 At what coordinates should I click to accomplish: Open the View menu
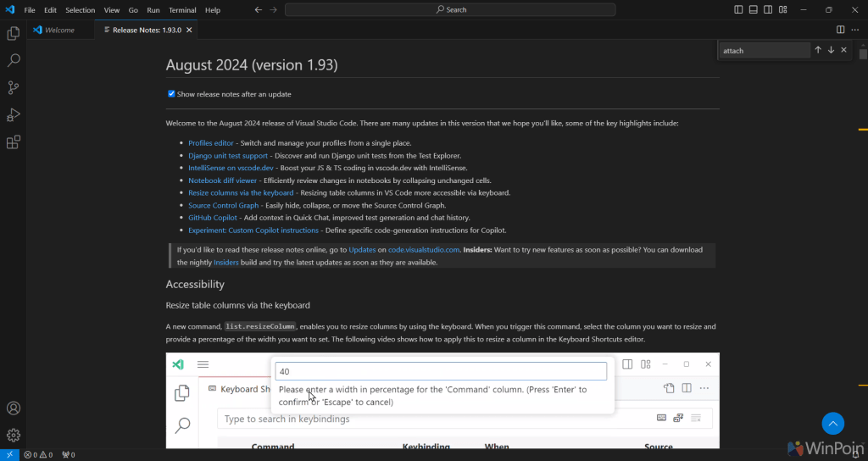111,10
